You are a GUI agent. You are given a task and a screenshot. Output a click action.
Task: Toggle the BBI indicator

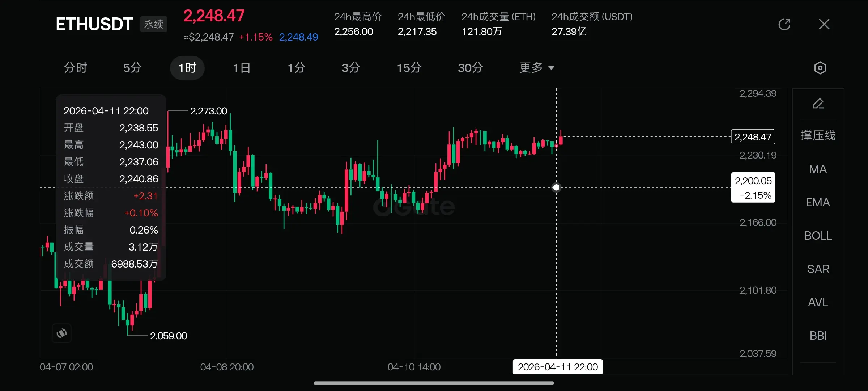pos(818,336)
